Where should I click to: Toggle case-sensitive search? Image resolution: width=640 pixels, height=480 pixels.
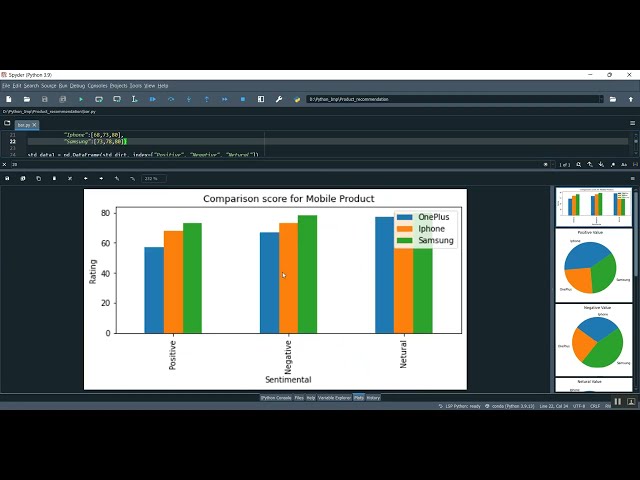point(624,164)
